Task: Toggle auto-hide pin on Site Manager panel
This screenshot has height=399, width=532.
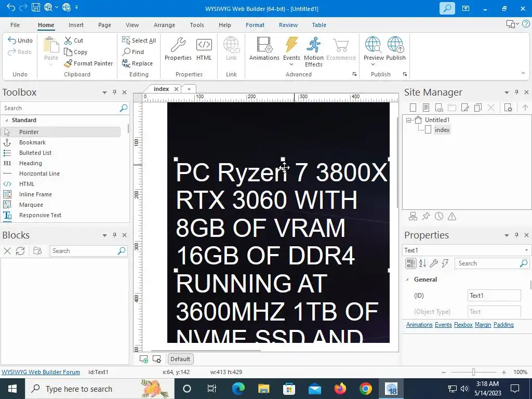Action: point(516,92)
